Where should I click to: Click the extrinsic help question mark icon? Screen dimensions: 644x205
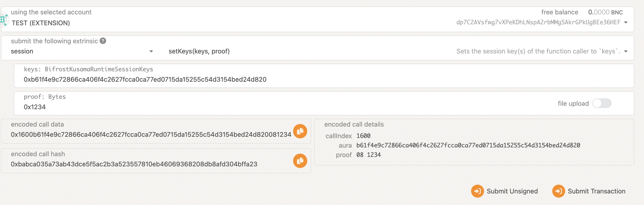103,41
